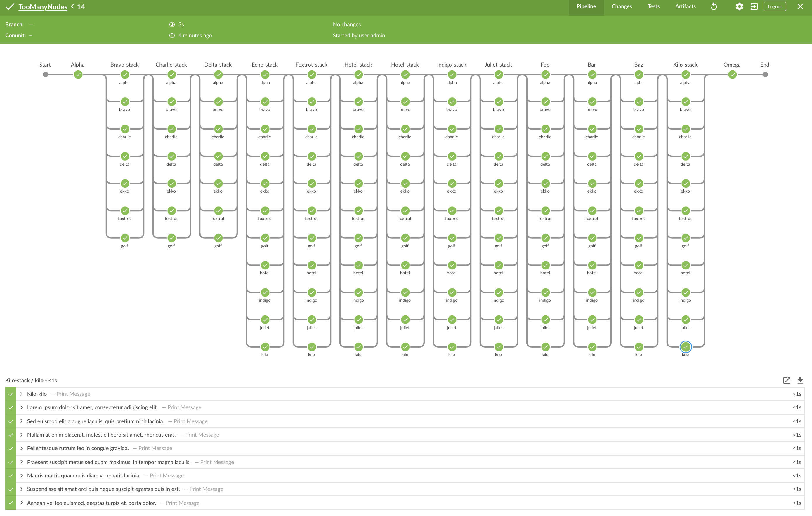The width and height of the screenshot is (812, 516).
Task: Click the re-run pipeline icon
Action: coord(714,6)
